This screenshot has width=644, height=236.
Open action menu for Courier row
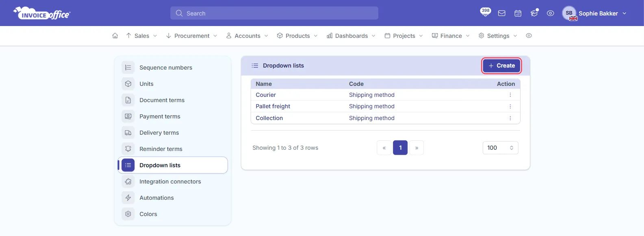point(510,95)
